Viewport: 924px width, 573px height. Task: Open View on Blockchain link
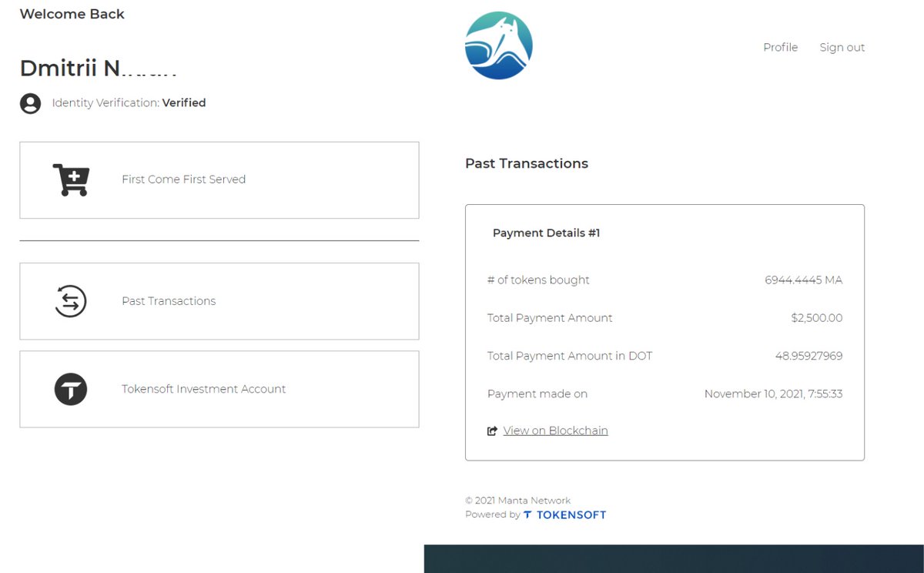[x=555, y=431]
